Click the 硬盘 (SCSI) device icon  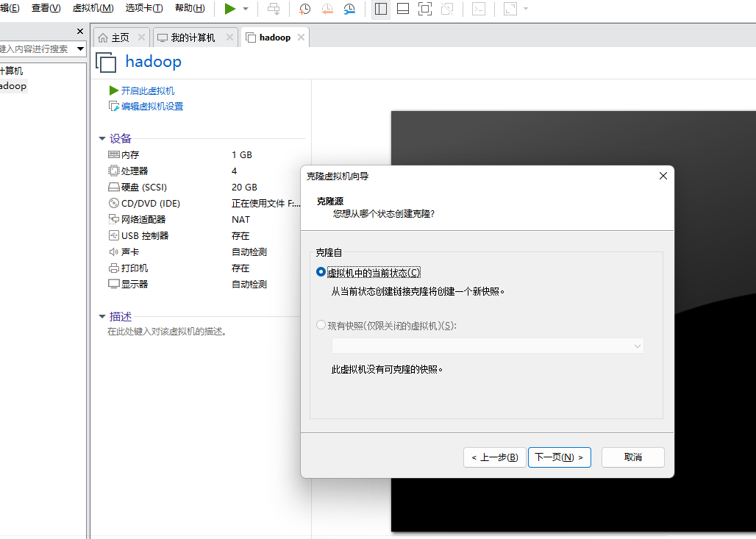click(x=114, y=187)
